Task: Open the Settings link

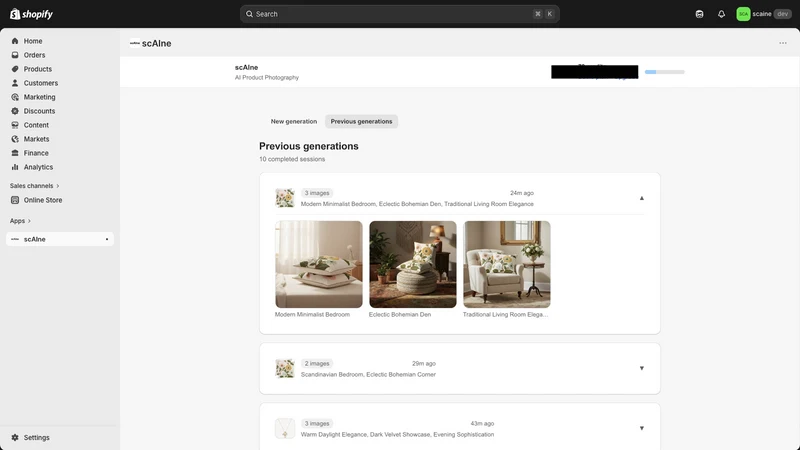Action: (x=37, y=438)
